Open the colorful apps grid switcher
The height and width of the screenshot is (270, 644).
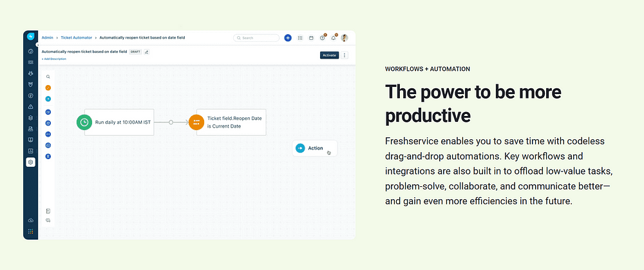pyautogui.click(x=30, y=231)
